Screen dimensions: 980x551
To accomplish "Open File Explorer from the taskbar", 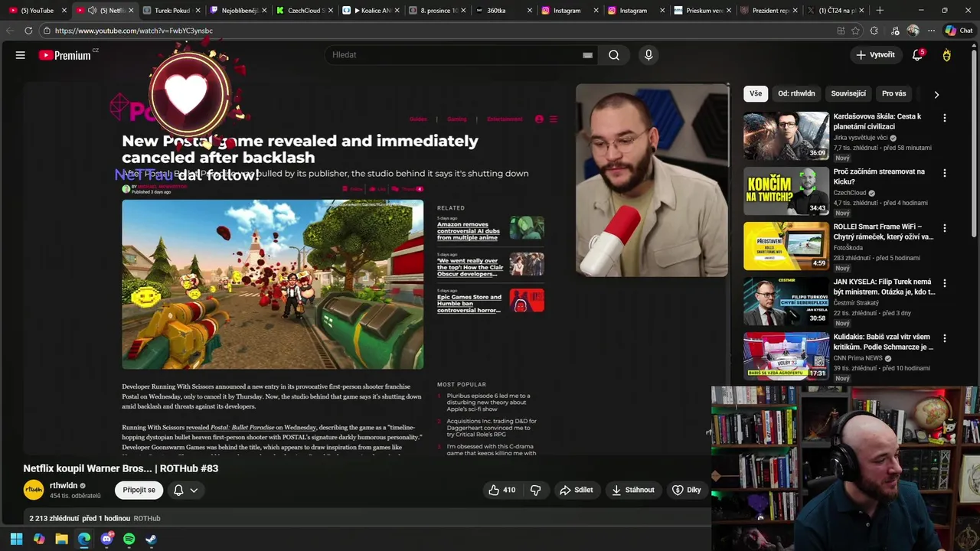I will pos(61,539).
